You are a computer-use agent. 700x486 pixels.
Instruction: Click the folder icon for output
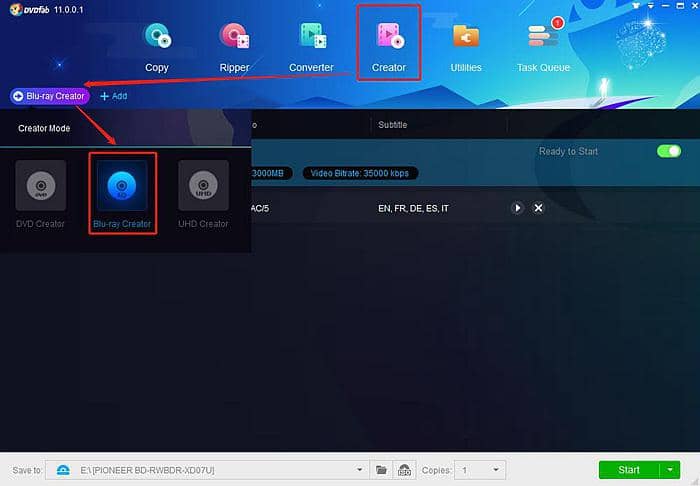pyautogui.click(x=381, y=470)
